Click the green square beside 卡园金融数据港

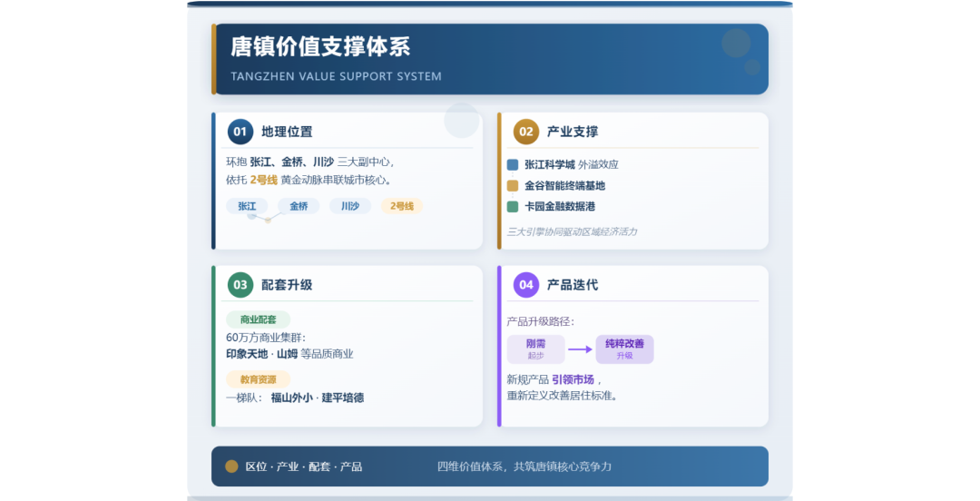[513, 206]
